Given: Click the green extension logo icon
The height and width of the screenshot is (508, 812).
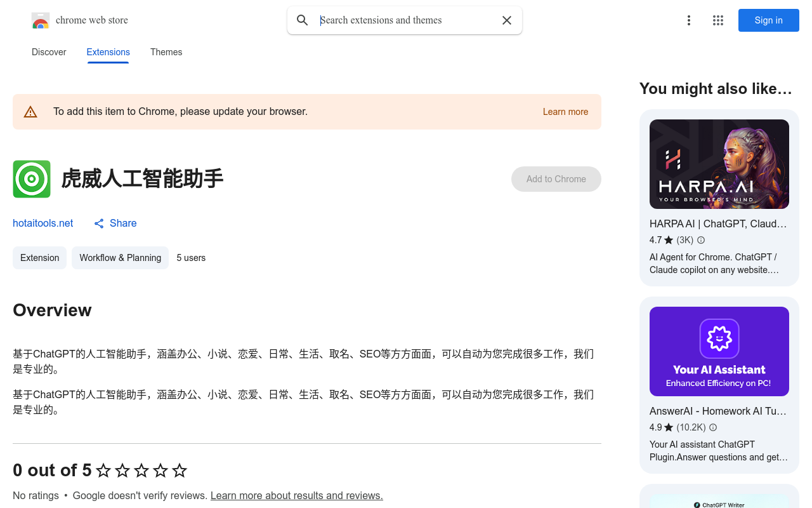Looking at the screenshot, I should [x=32, y=179].
